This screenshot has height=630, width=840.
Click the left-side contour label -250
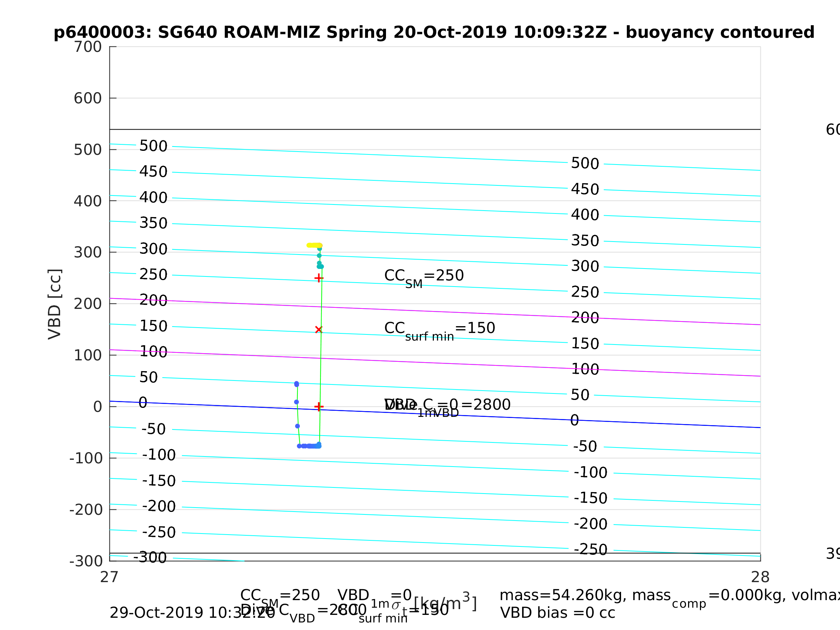(x=159, y=532)
